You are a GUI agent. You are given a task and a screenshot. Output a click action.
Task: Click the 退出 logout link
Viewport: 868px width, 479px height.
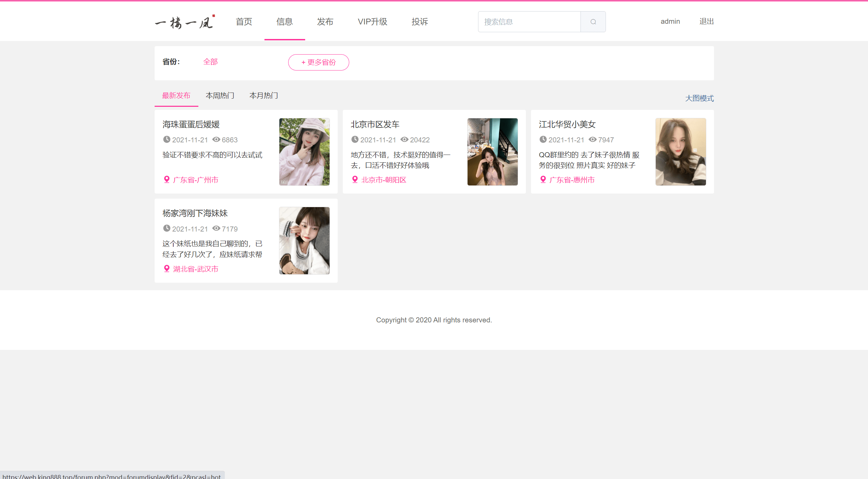pos(706,21)
